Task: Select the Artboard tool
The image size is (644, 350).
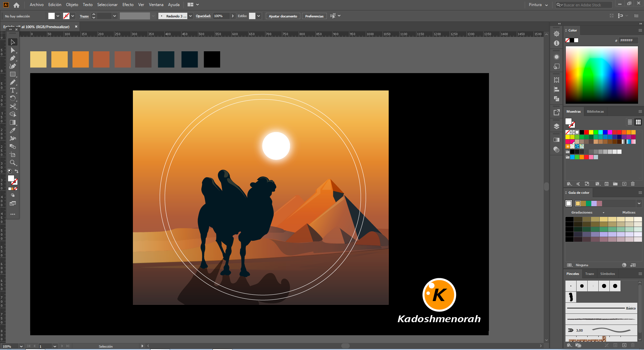Action: click(13, 155)
